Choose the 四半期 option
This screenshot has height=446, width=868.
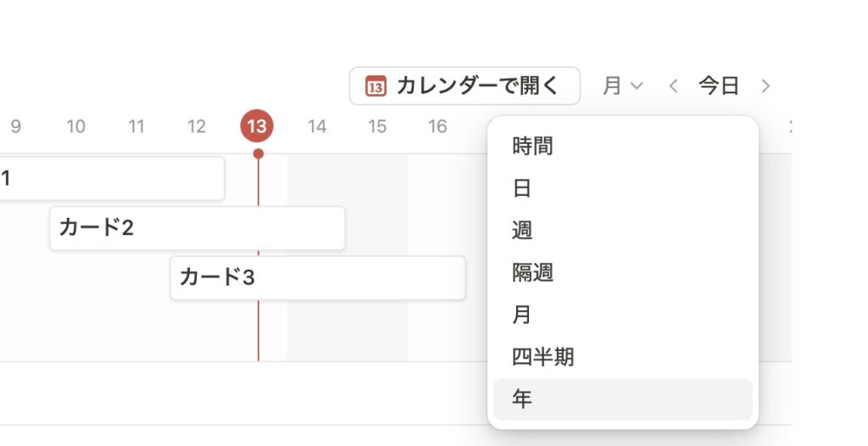pos(543,357)
